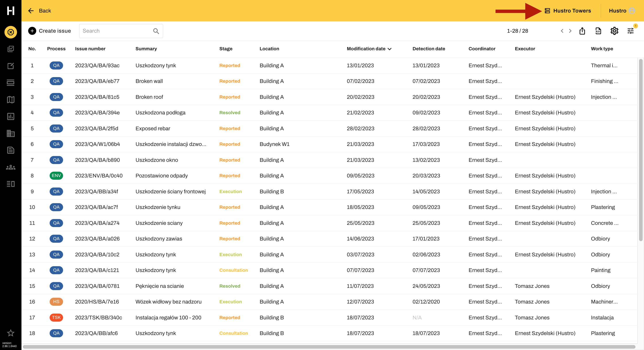Viewport: 644px width, 350px height.
Task: Sort table by Issue number header
Action: click(x=90, y=49)
